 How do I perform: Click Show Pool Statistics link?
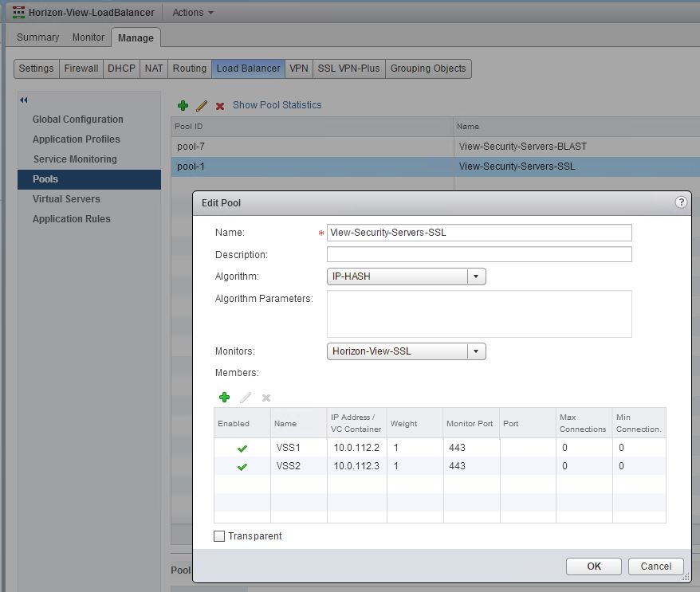click(x=277, y=105)
